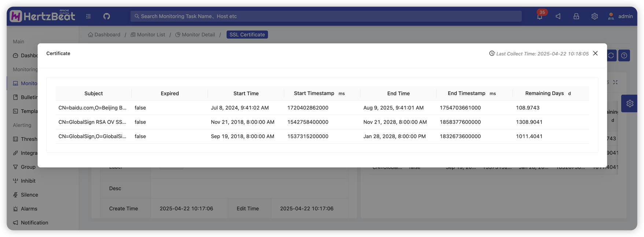Click the baidu.com certificate subject row
Image resolution: width=644 pixels, height=237 pixels.
coord(92,108)
